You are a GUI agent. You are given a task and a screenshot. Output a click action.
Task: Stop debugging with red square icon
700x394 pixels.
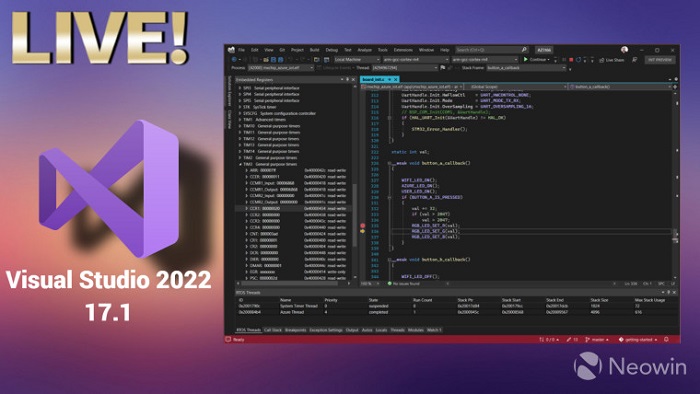pos(571,59)
